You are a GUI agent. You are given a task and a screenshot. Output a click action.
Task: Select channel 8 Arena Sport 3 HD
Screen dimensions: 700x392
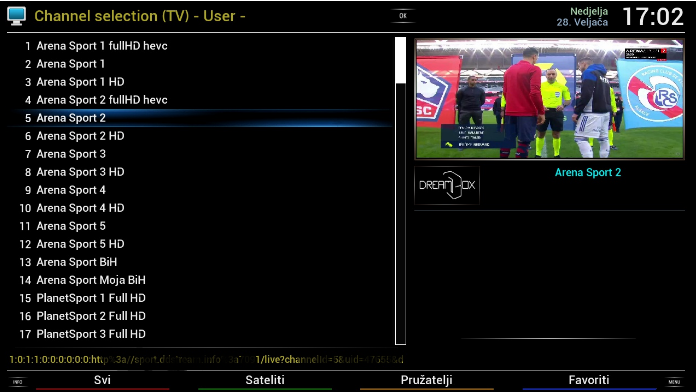200,172
